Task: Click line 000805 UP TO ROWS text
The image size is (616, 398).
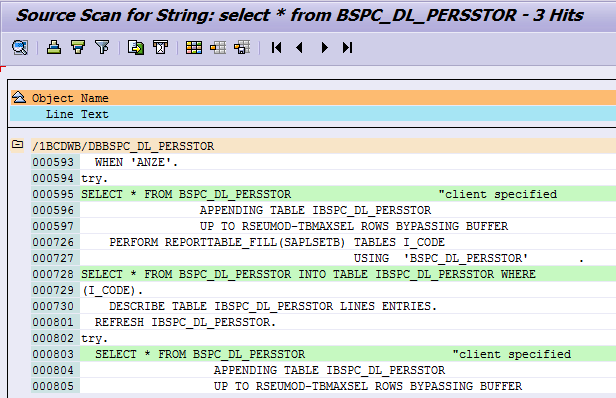Action: click(368, 386)
